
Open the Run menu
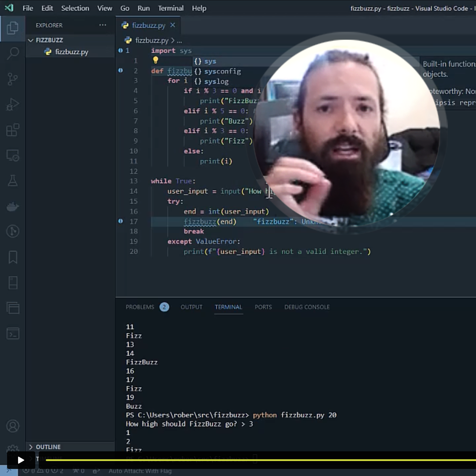144,8
